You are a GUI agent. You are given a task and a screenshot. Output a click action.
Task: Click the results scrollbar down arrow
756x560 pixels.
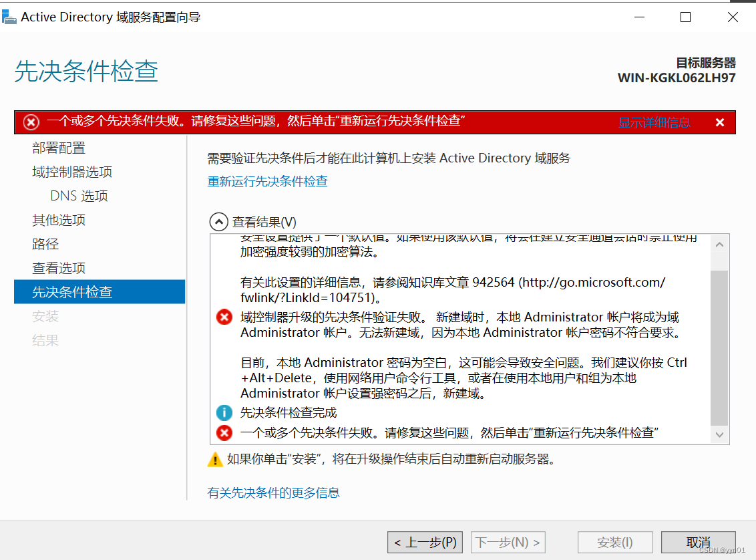point(719,434)
